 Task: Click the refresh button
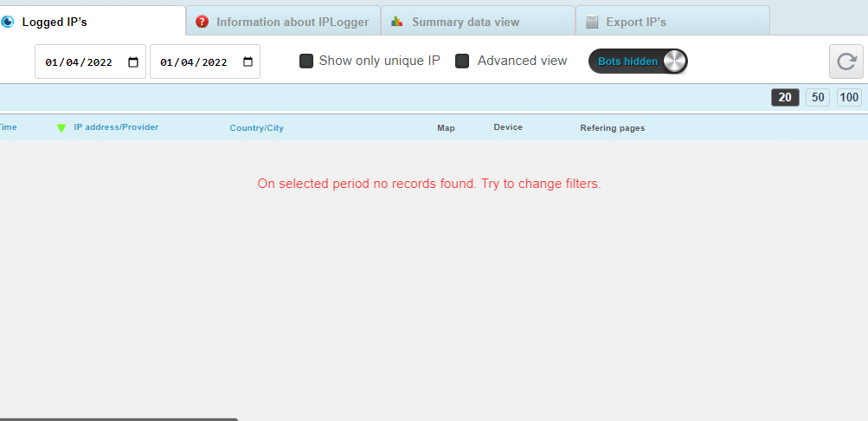[x=845, y=62]
